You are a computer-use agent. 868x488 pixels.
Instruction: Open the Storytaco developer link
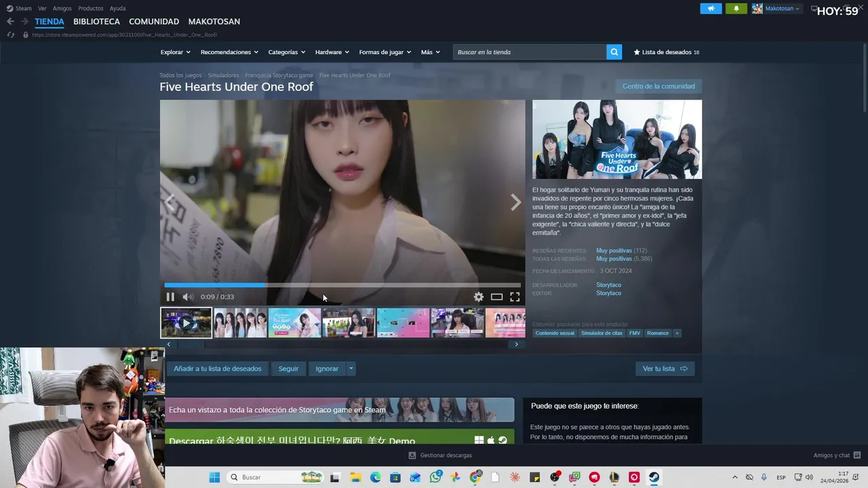608,285
